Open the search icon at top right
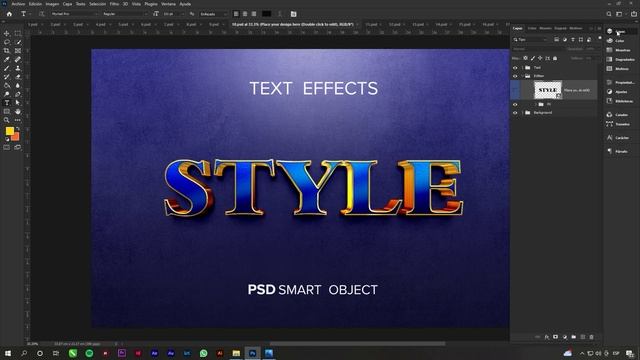 [609, 14]
